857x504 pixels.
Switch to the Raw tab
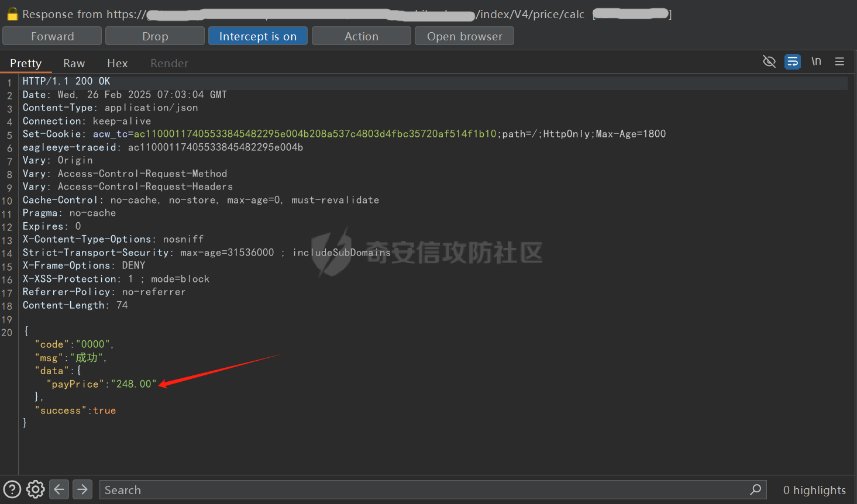click(74, 63)
